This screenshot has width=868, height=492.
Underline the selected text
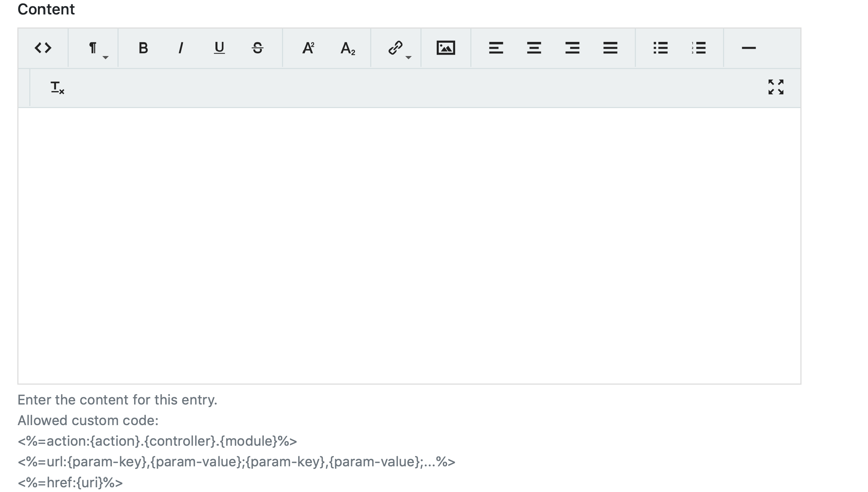click(219, 48)
